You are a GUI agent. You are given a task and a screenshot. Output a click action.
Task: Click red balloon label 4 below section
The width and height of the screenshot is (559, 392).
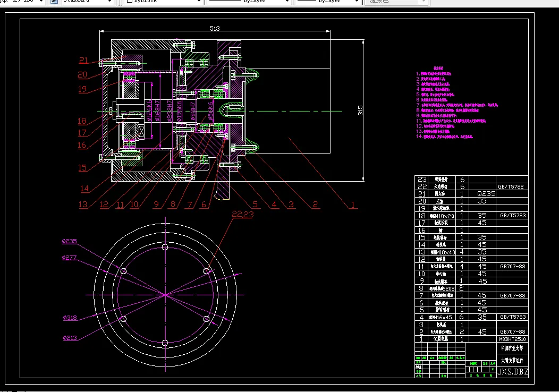[274, 204]
